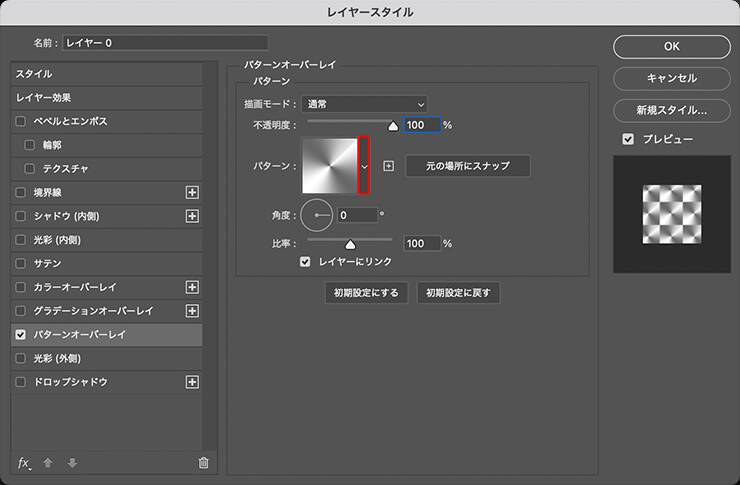This screenshot has height=485, width=740.
Task: Add another ドロップシャドウ effect with plus icon
Action: (x=193, y=382)
